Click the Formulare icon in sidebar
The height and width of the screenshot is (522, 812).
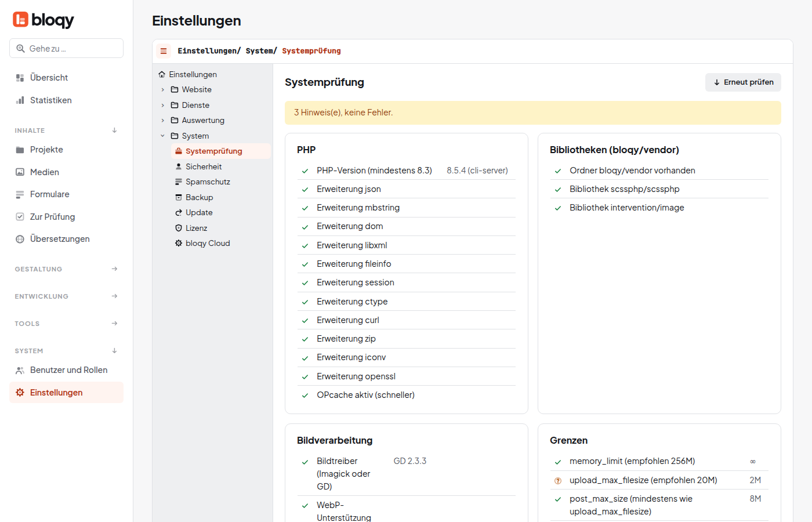point(20,194)
